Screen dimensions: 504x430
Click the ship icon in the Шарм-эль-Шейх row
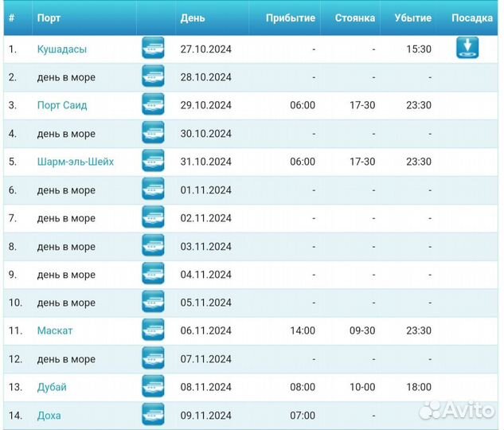(153, 161)
